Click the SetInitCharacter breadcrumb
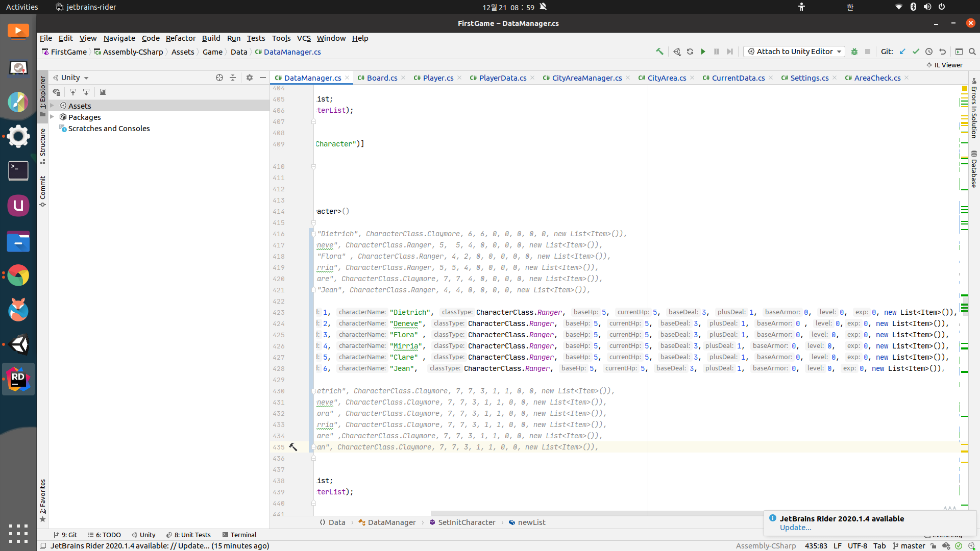This screenshot has width=980, height=551. click(462, 522)
